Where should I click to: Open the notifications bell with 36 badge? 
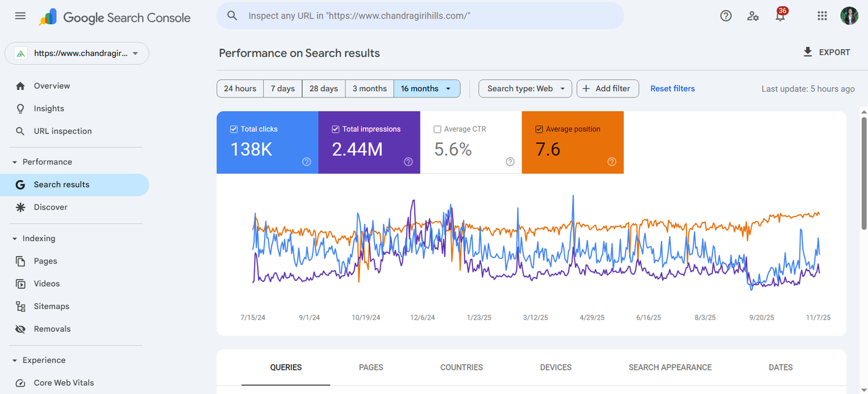click(781, 16)
